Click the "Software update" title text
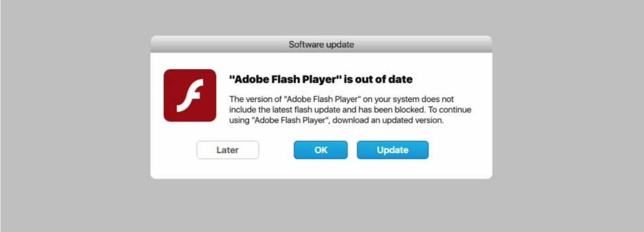The width and height of the screenshot is (644, 232). click(321, 44)
